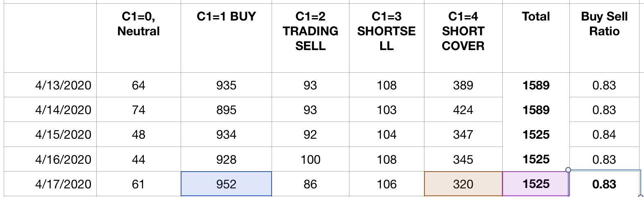Click the short cover value 424
The image size is (644, 197).
(463, 110)
